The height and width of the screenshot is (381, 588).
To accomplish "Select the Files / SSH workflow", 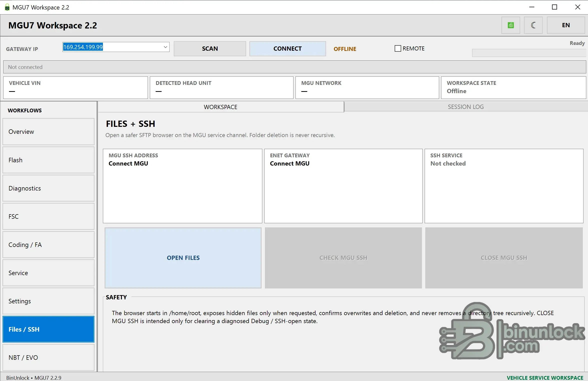I will coord(48,329).
